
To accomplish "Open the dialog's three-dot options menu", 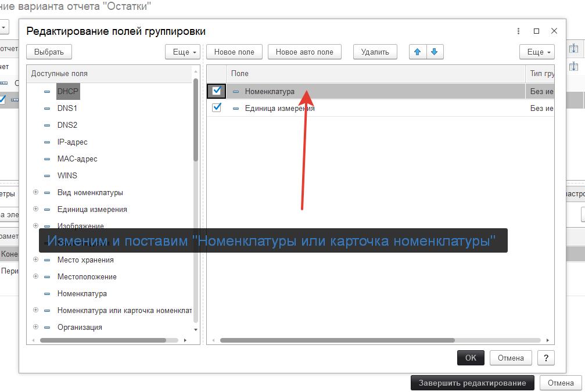I will pyautogui.click(x=518, y=31).
